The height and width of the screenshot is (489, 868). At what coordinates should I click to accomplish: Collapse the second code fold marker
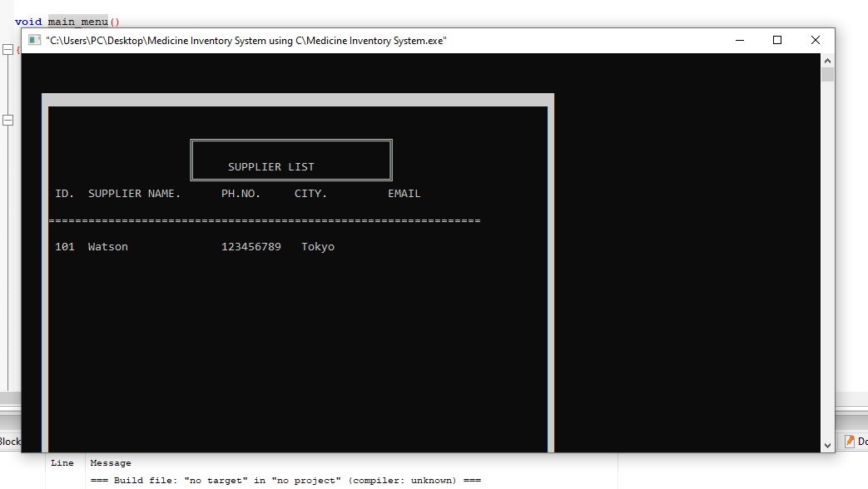point(7,121)
